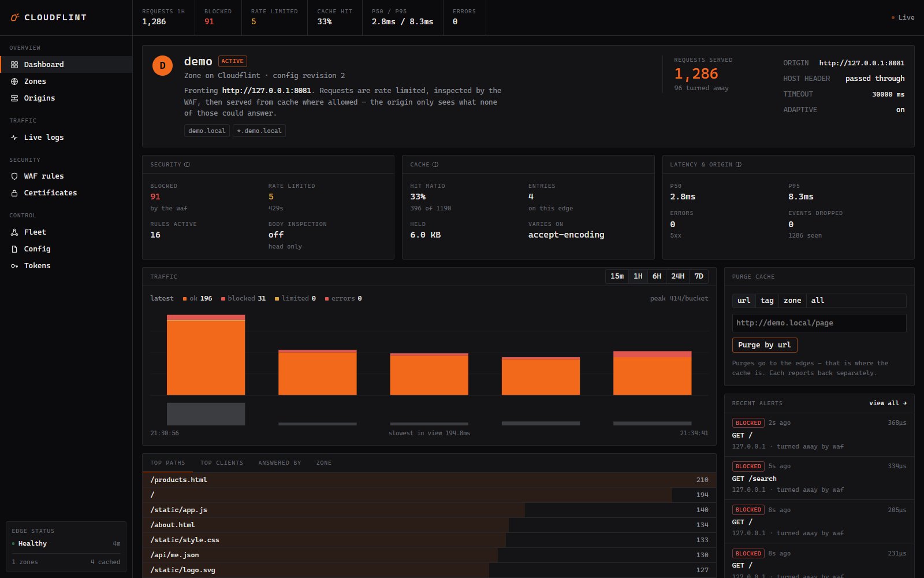Select the url purge mode
This screenshot has height=578, width=924.
click(744, 301)
